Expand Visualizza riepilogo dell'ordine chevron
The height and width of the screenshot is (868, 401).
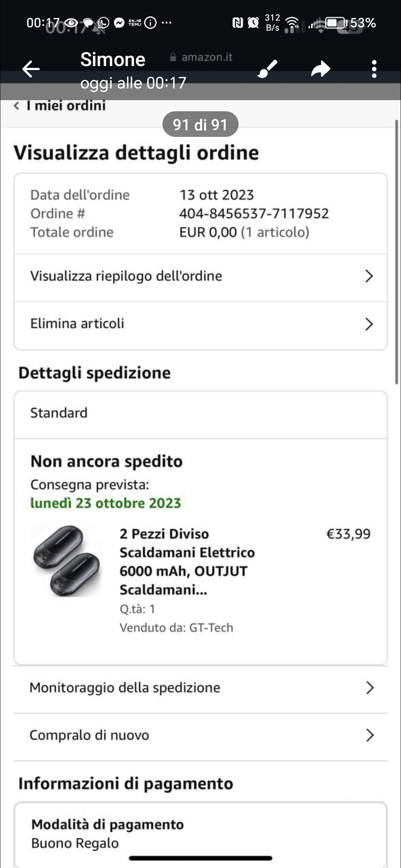(369, 276)
